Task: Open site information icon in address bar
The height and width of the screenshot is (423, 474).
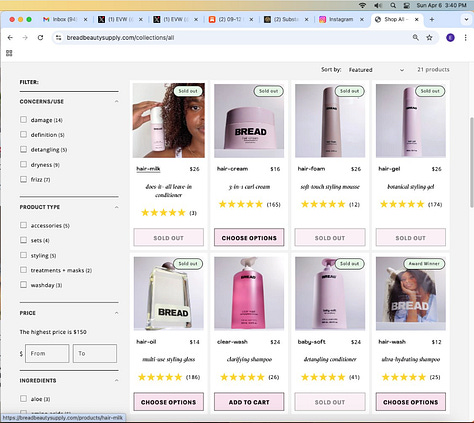Action: (58, 38)
